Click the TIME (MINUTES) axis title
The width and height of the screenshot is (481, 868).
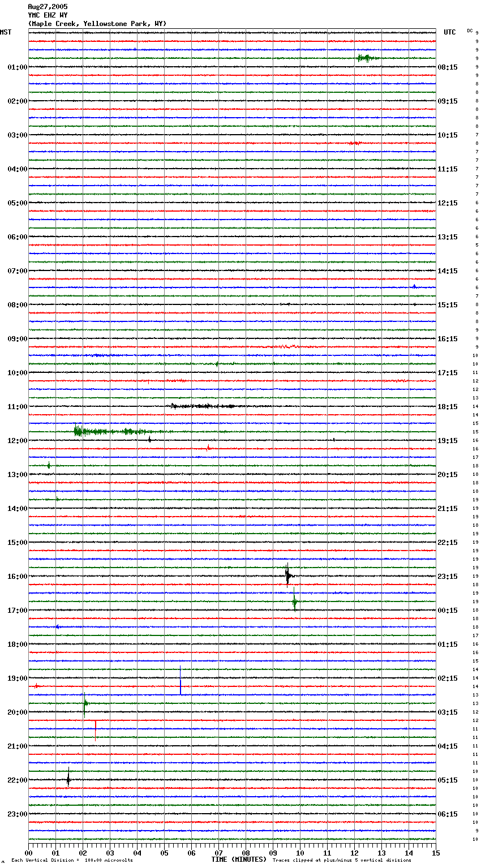[x=239, y=860]
